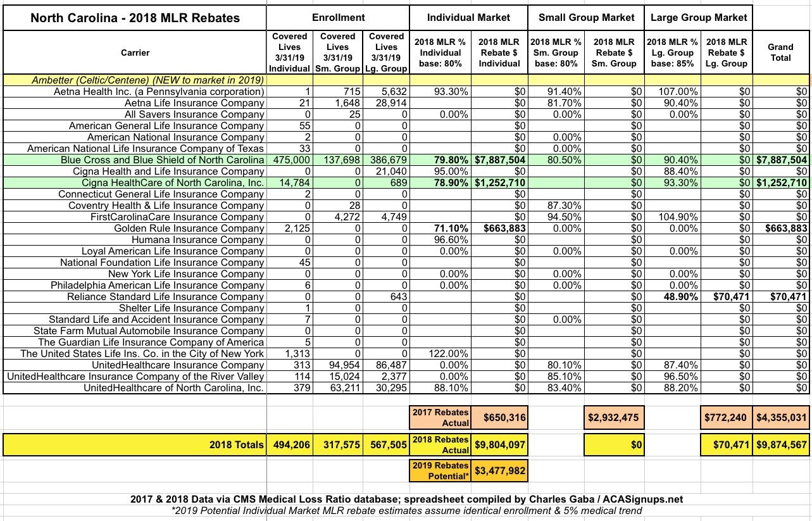Select the 'Individual Market' header cell

[468, 18]
